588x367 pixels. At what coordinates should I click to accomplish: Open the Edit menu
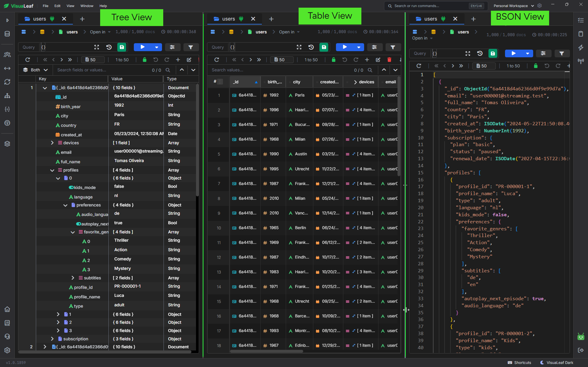pos(57,6)
